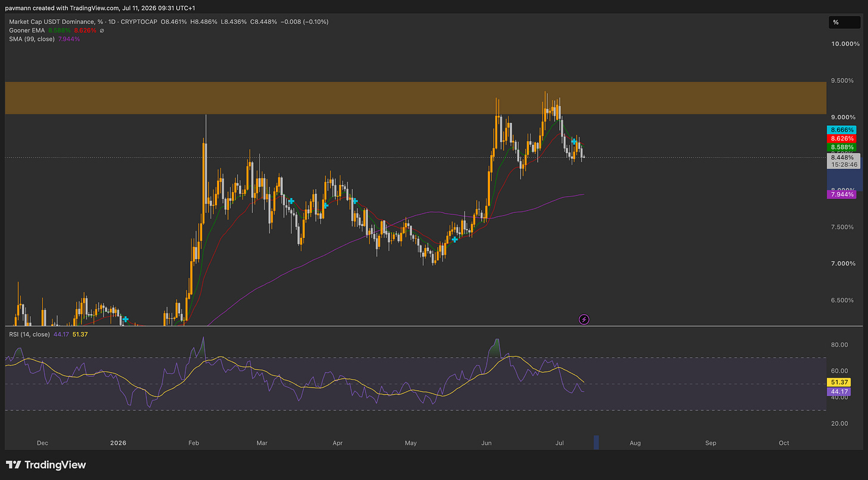Click the Jul label on time axis
868x480 pixels.
[x=560, y=443]
